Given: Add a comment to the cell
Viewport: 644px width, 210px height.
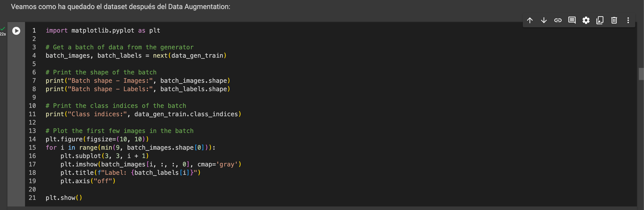Looking at the screenshot, I should click(572, 20).
